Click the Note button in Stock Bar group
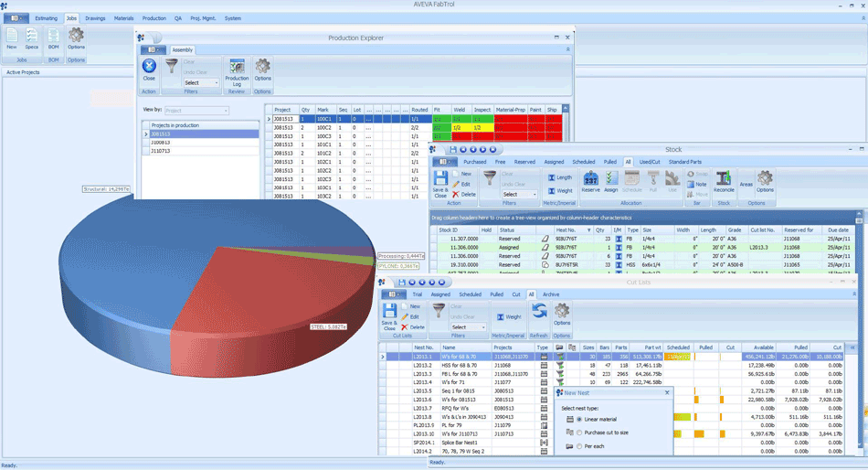This screenshot has width=868, height=470. tap(697, 184)
